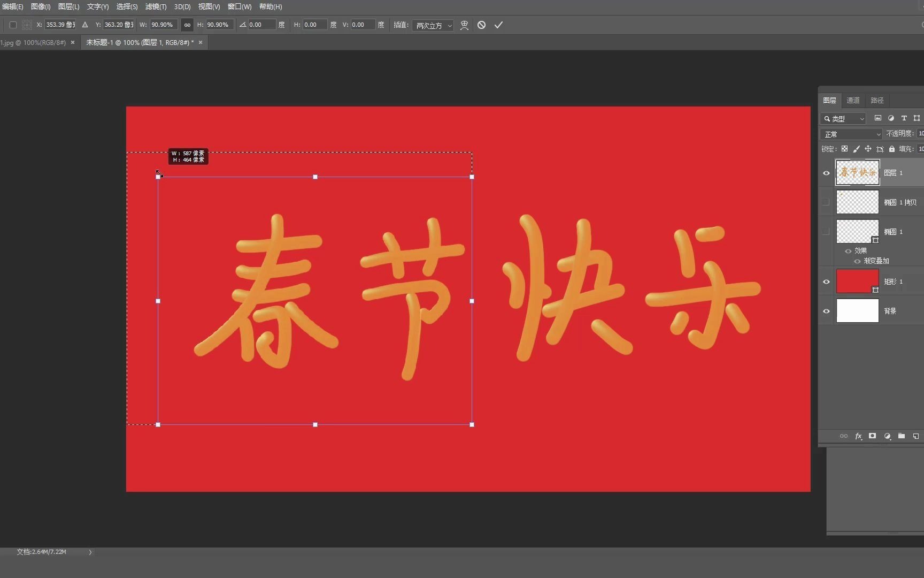Open the layer filter type dropdown 类型
This screenshot has width=924, height=578.
click(x=843, y=118)
